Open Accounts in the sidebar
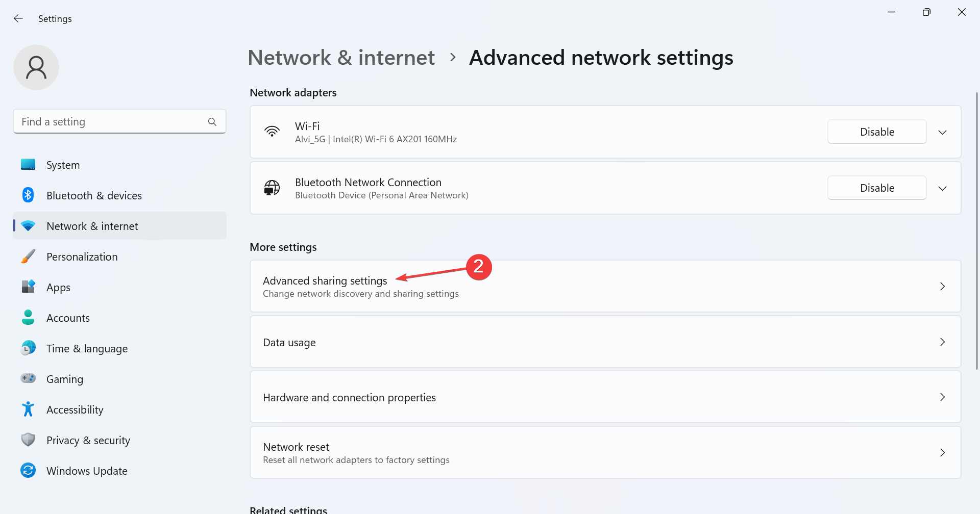The image size is (980, 514). point(68,318)
